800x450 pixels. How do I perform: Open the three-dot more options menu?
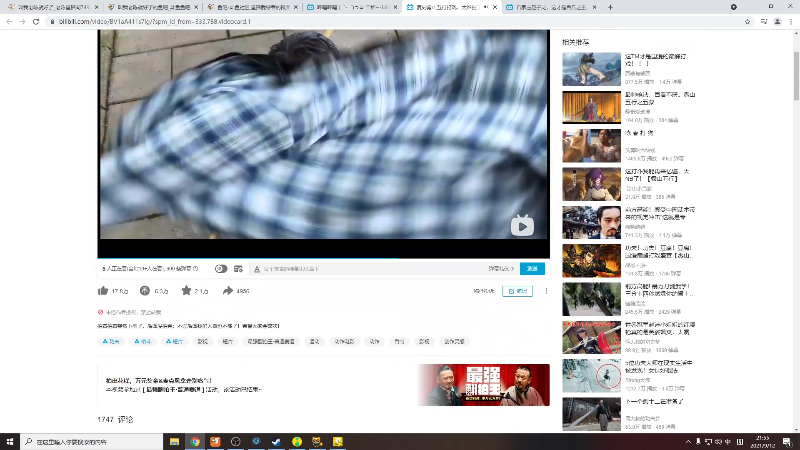click(546, 291)
